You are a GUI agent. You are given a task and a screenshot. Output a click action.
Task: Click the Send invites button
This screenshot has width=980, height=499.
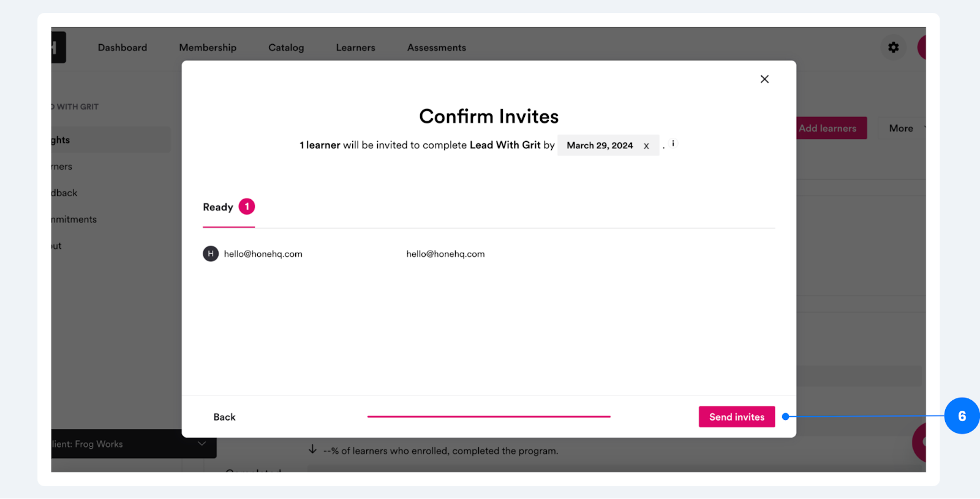[737, 417]
